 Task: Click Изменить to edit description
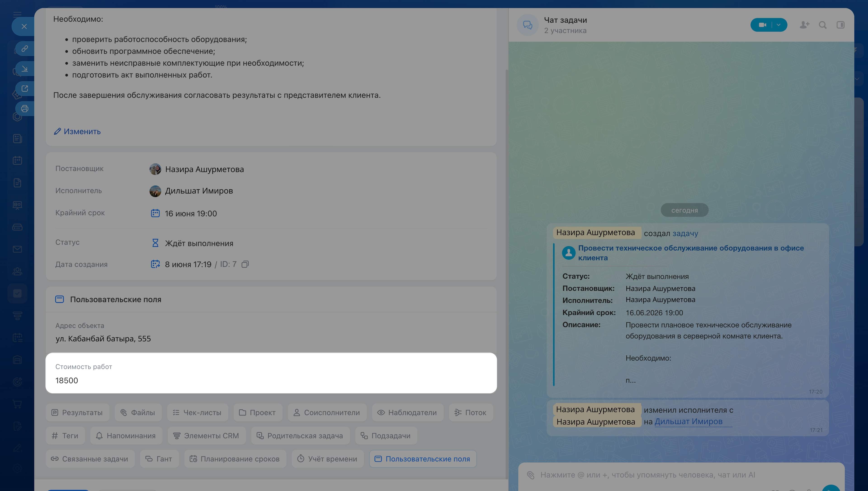(x=77, y=132)
